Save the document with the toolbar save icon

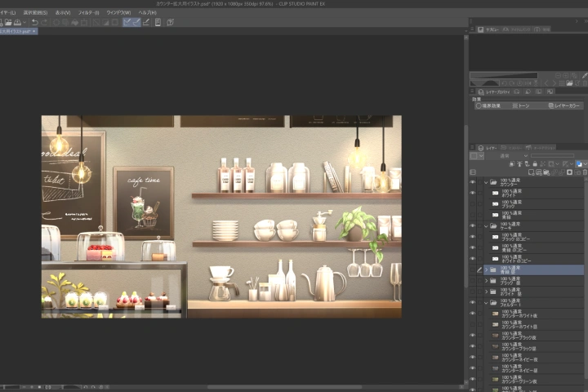17,22
